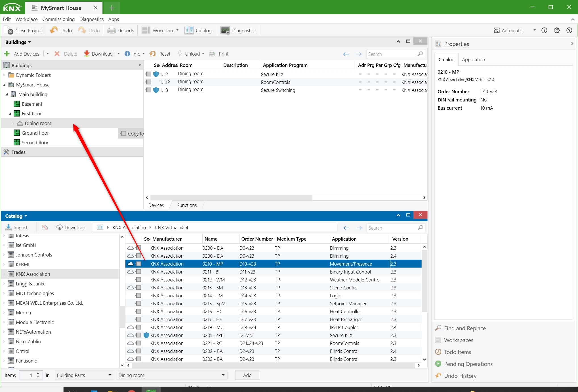The height and width of the screenshot is (392, 578).
Task: Click the Download arrow in Buildings toolbar
Action: click(x=87, y=54)
